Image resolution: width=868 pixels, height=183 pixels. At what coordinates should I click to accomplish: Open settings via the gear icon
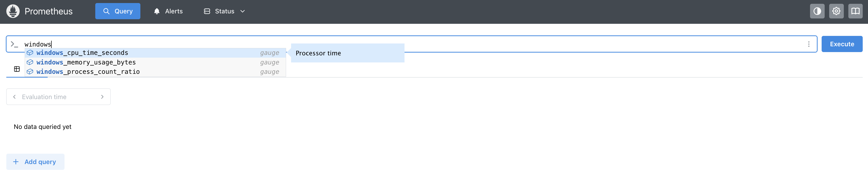point(836,11)
